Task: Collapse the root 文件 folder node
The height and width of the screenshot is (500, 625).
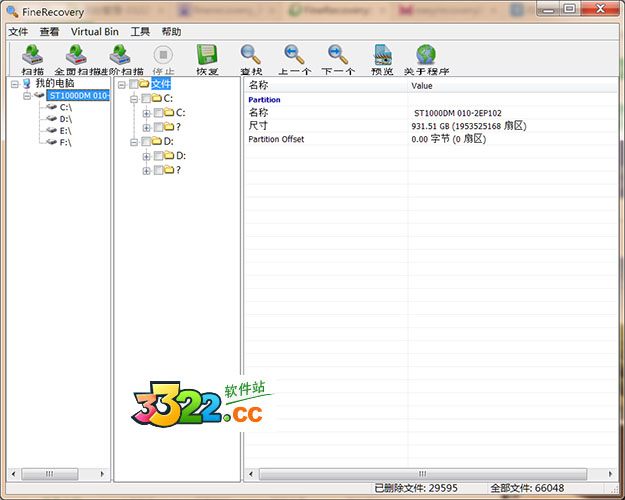Action: [x=122, y=85]
